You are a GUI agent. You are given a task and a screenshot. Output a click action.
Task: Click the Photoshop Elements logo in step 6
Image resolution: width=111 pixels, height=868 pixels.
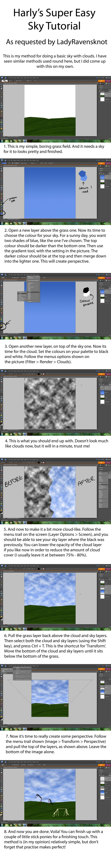pos(2,566)
